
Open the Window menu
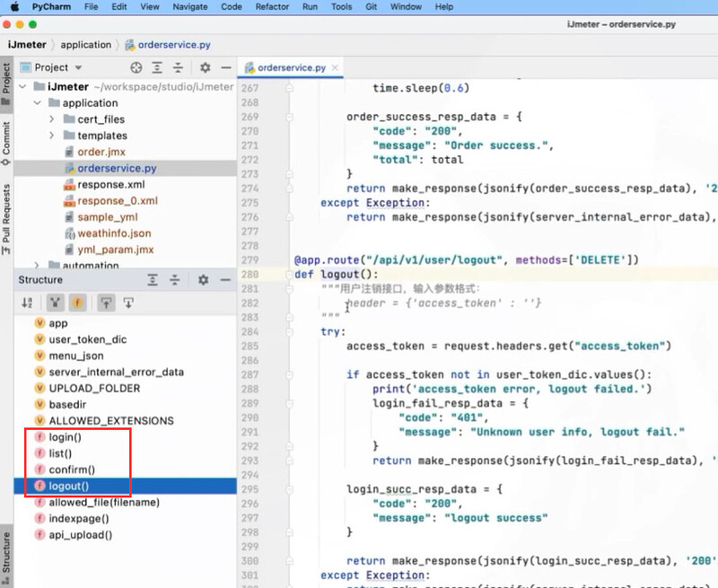406,6
